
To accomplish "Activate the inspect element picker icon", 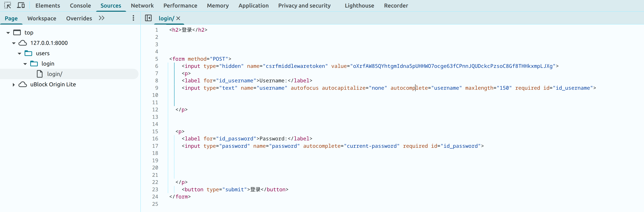I will point(8,5).
